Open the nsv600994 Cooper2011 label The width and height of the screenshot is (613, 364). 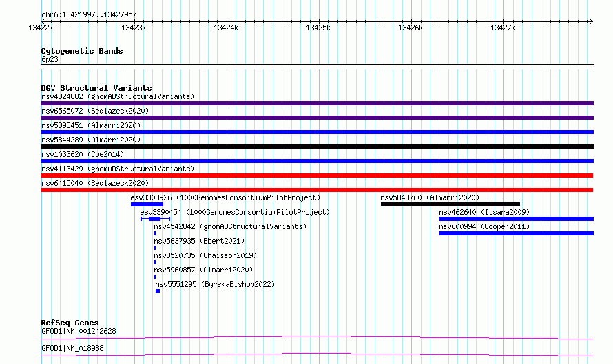coord(484,226)
